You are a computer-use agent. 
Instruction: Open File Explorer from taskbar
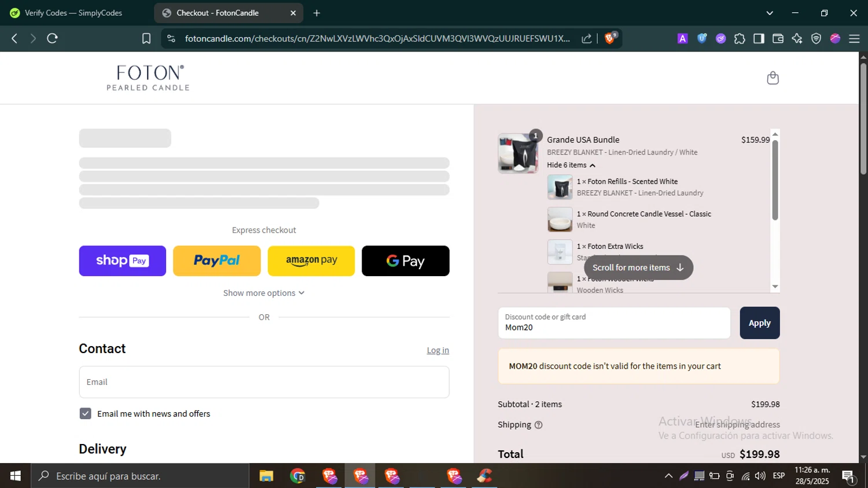click(266, 476)
